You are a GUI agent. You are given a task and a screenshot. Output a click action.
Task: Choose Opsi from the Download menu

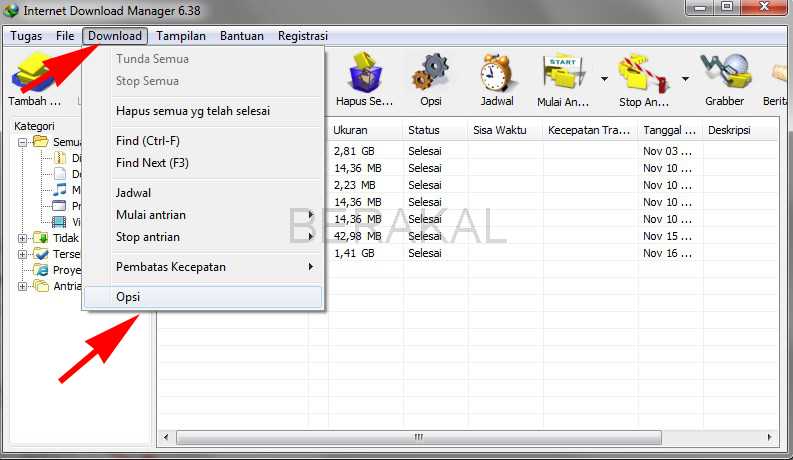pos(128,297)
